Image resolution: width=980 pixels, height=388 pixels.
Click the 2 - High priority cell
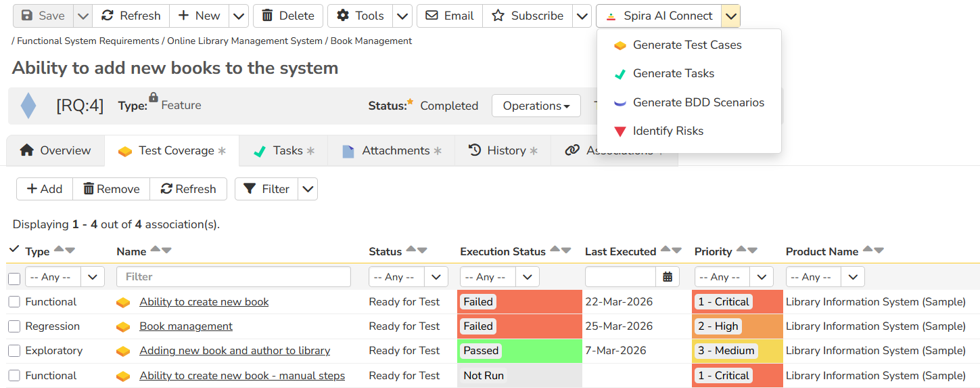pyautogui.click(x=737, y=326)
